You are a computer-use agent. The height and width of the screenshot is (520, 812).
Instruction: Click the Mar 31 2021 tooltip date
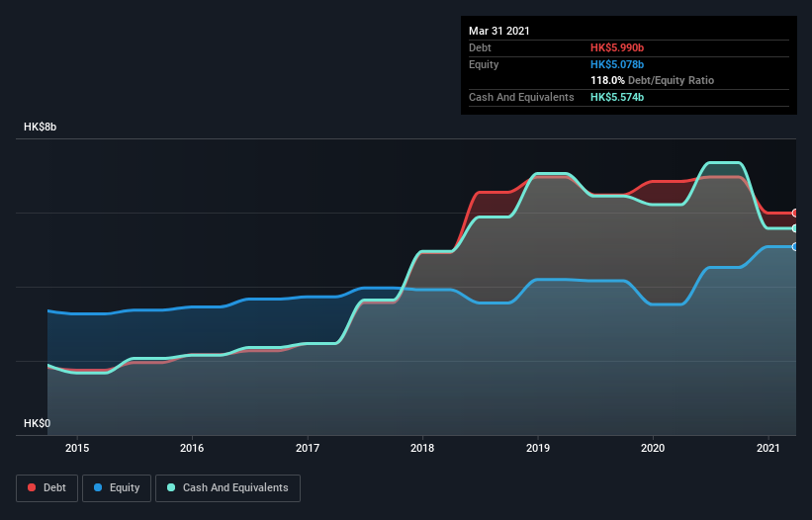499,31
